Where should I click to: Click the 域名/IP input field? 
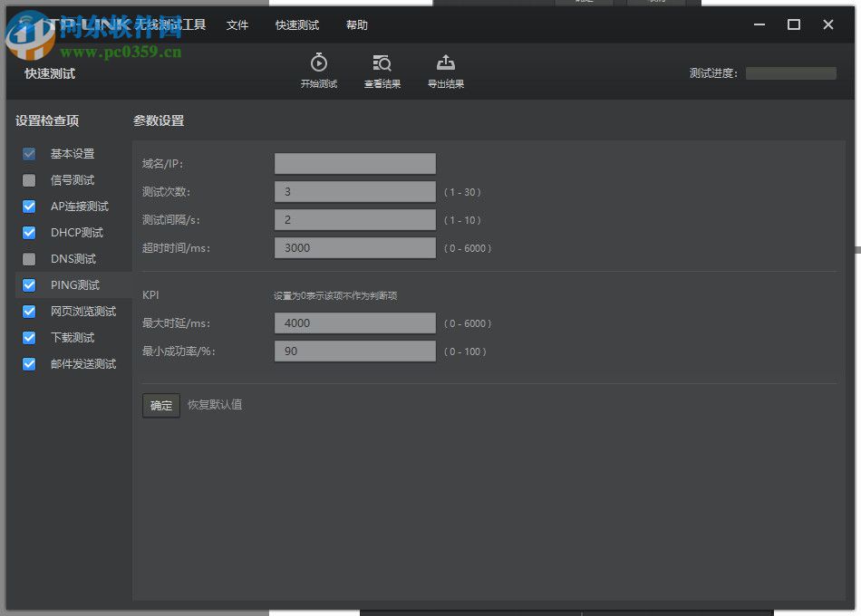tap(354, 163)
